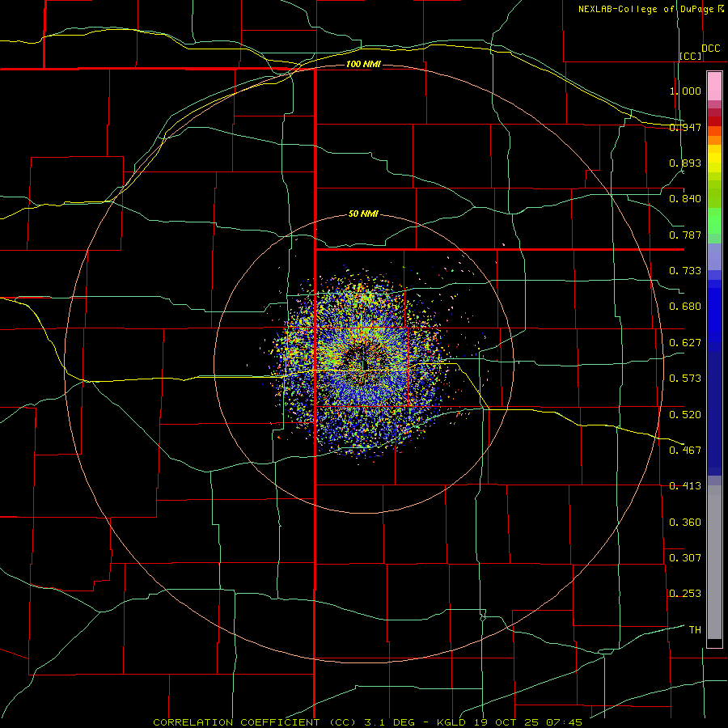Select the 0.680 legend value

click(x=685, y=307)
